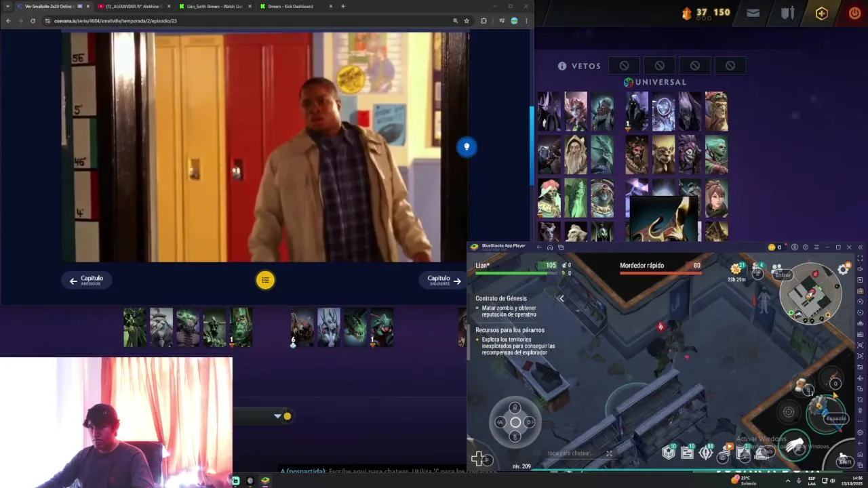
Task: Open the BlueStacks coin counter
Action: (x=774, y=247)
